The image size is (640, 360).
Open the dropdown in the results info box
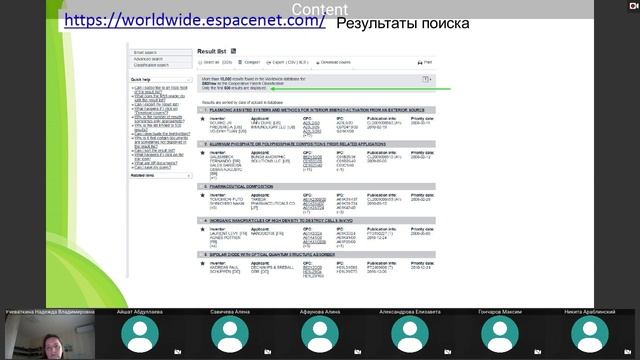tap(426, 79)
